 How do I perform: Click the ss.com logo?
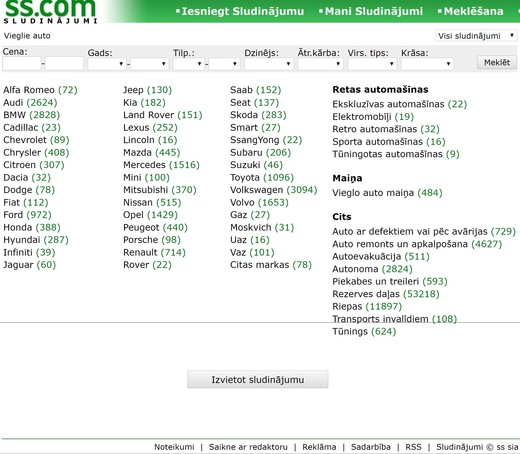[50, 11]
